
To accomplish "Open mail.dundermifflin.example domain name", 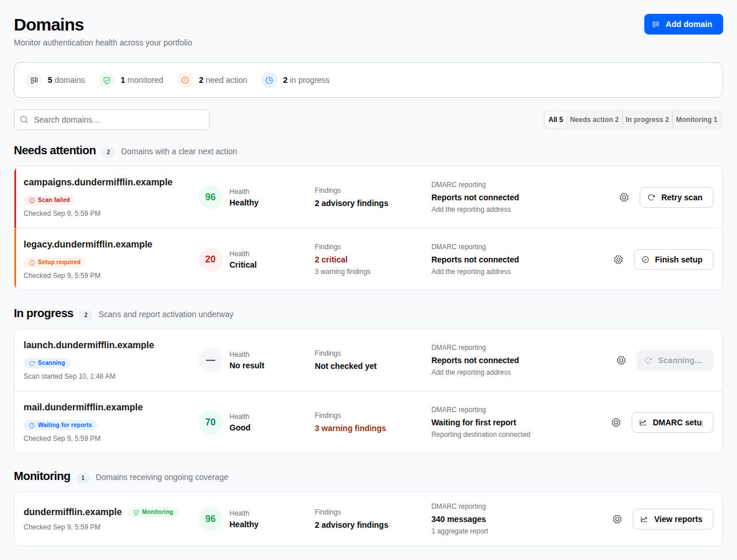I will click(83, 407).
